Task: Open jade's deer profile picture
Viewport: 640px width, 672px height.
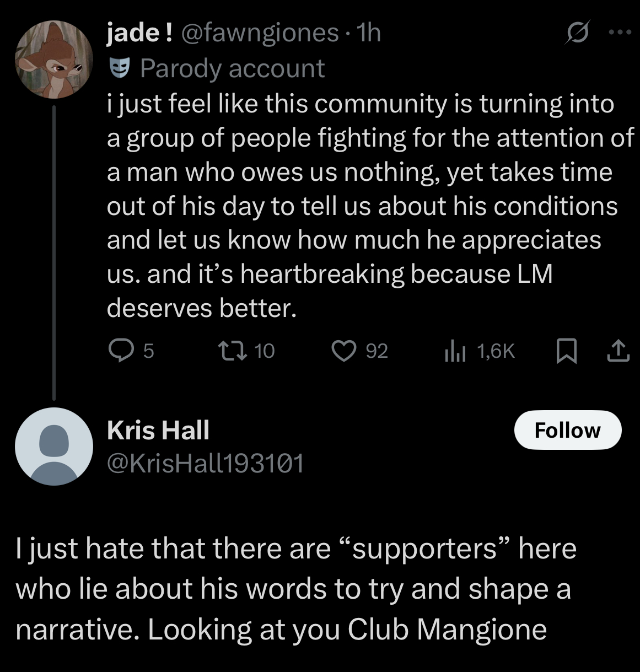Action: (53, 60)
